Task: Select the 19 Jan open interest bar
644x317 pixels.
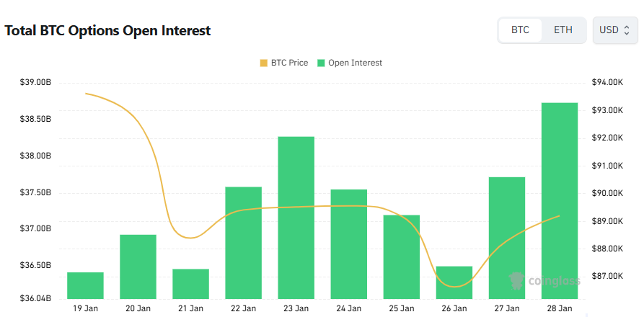Action: pos(85,285)
